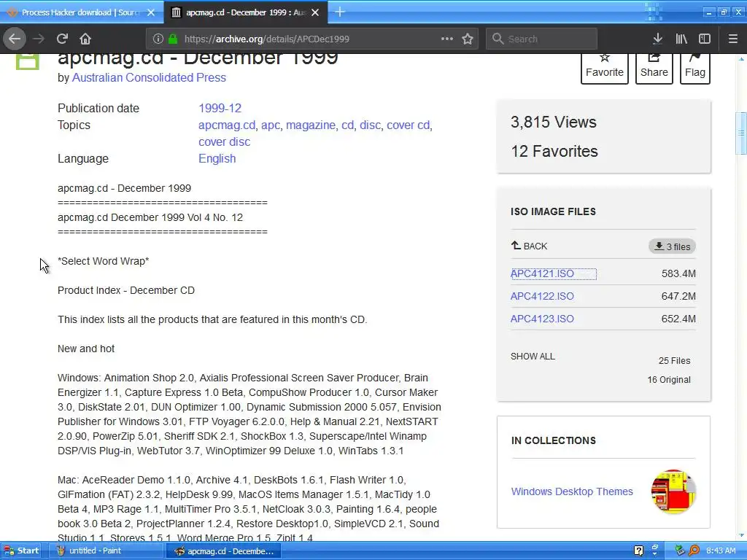
Task: Open the Library icon in toolbar
Action: pyautogui.click(x=681, y=39)
